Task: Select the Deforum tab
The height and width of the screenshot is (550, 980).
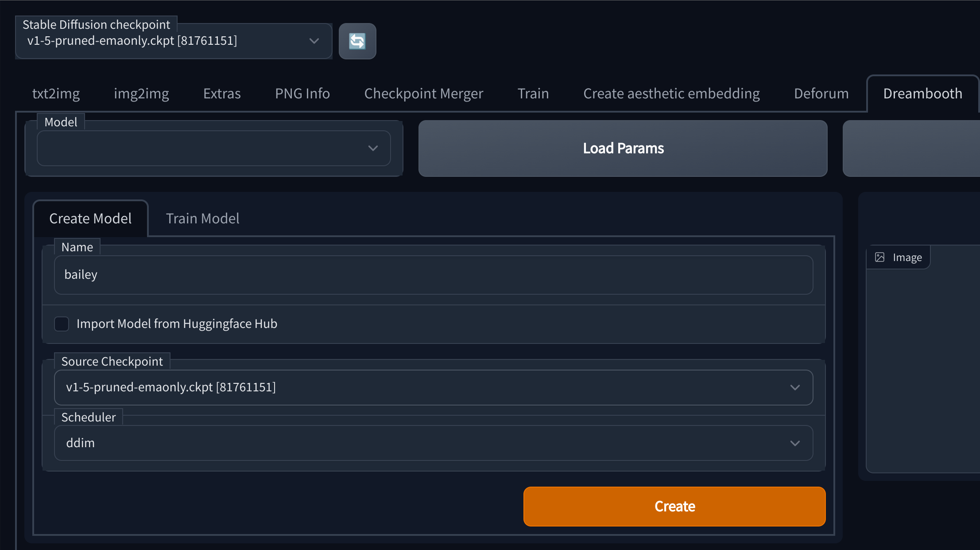Action: coord(821,94)
